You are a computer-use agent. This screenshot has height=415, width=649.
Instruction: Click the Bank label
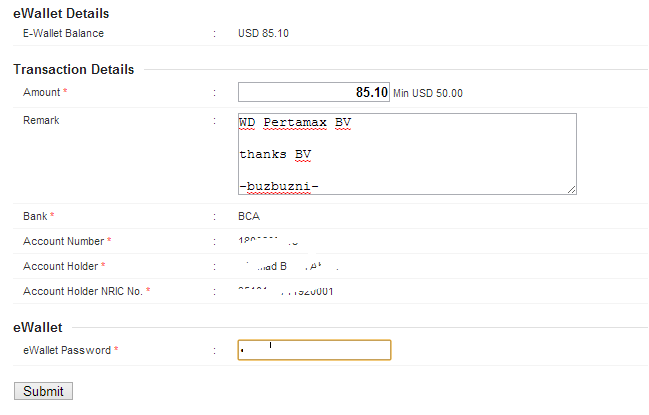pos(38,216)
